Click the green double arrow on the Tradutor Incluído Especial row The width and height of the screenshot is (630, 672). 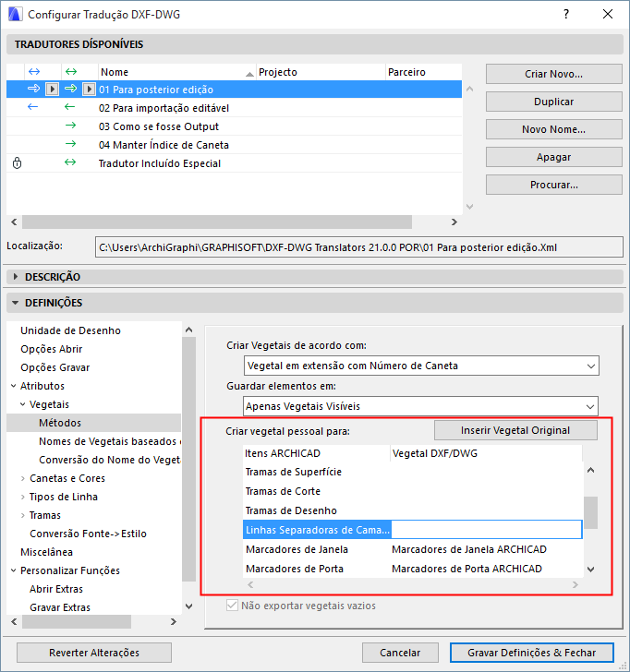pyautogui.click(x=70, y=162)
